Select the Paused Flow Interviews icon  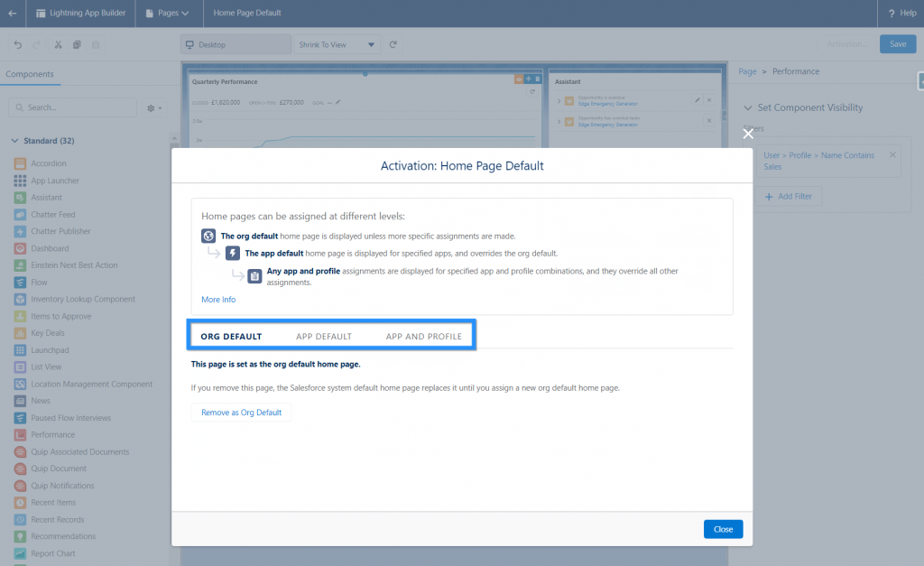[20, 418]
